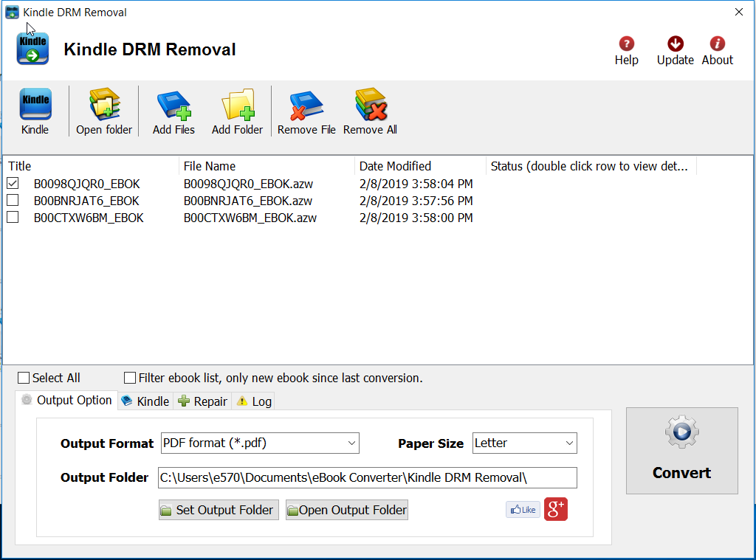The width and height of the screenshot is (756, 560).
Task: Click the Kindle DRM Removal header logo
Action: point(32,48)
